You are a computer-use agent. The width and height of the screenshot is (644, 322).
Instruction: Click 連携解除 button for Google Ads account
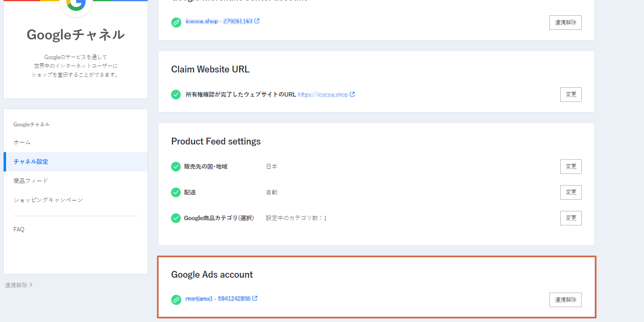pos(566,300)
